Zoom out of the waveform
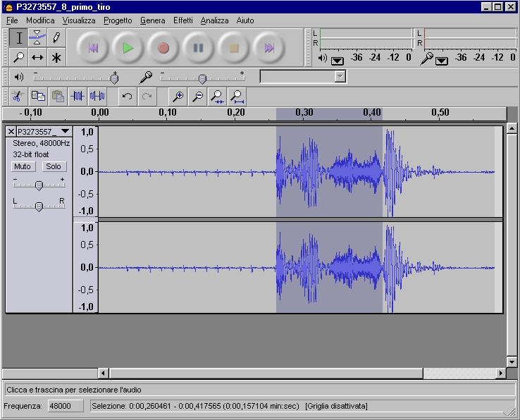Image resolution: width=520 pixels, height=420 pixels. point(198,97)
